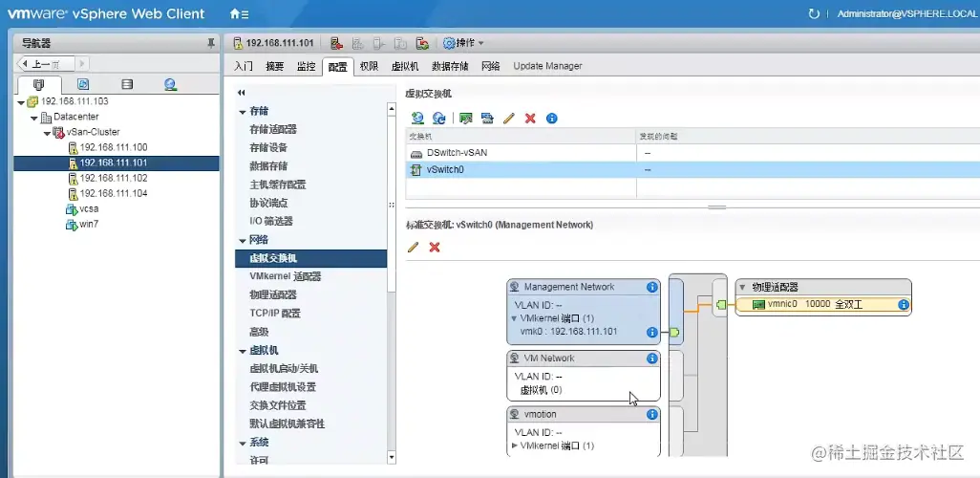Open TCP/IP 配置 settings
Image resolution: width=980 pixels, height=478 pixels.
click(275, 314)
